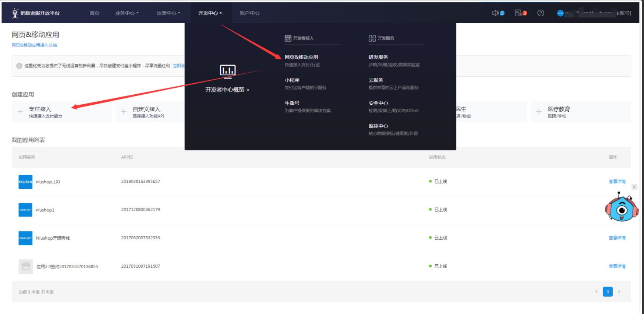Go to previous page arrow
Viewport: 644px width, 314px height.
(x=597, y=292)
